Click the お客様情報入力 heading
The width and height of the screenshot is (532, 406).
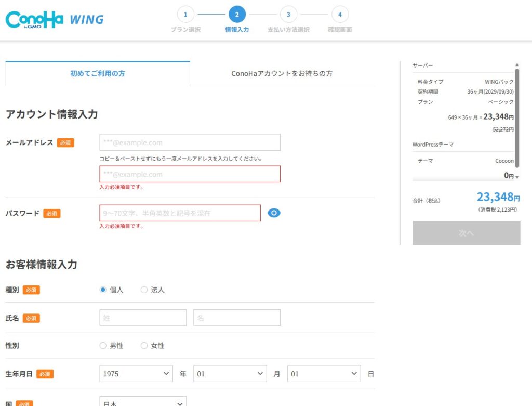pyautogui.click(x=42, y=265)
